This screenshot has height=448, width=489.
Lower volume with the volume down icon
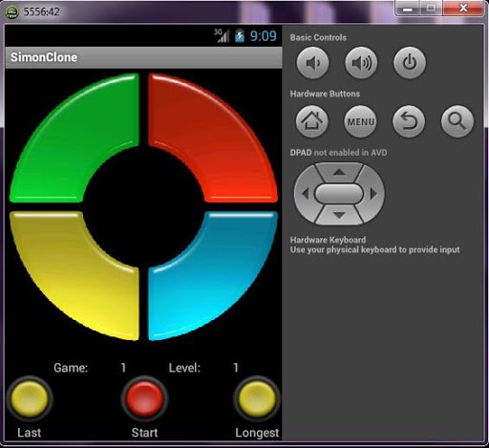coord(313,63)
